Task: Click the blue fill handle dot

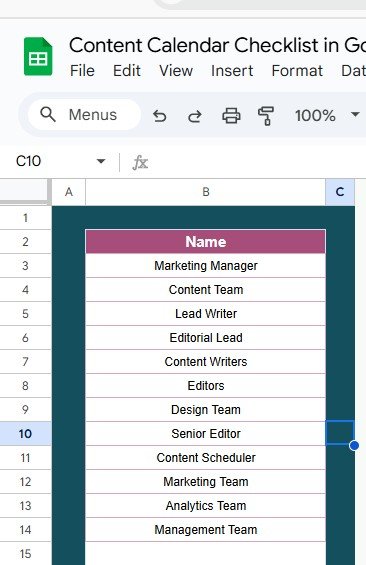Action: click(x=354, y=446)
